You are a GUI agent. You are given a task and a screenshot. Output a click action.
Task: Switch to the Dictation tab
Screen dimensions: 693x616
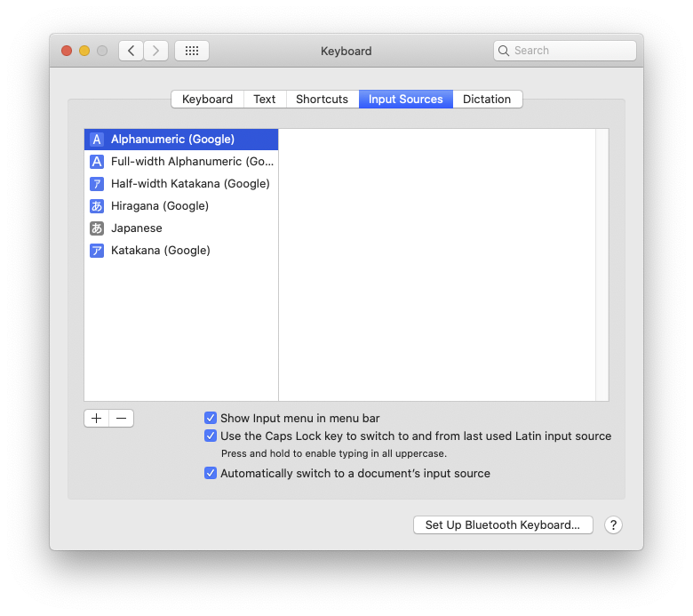pos(487,100)
